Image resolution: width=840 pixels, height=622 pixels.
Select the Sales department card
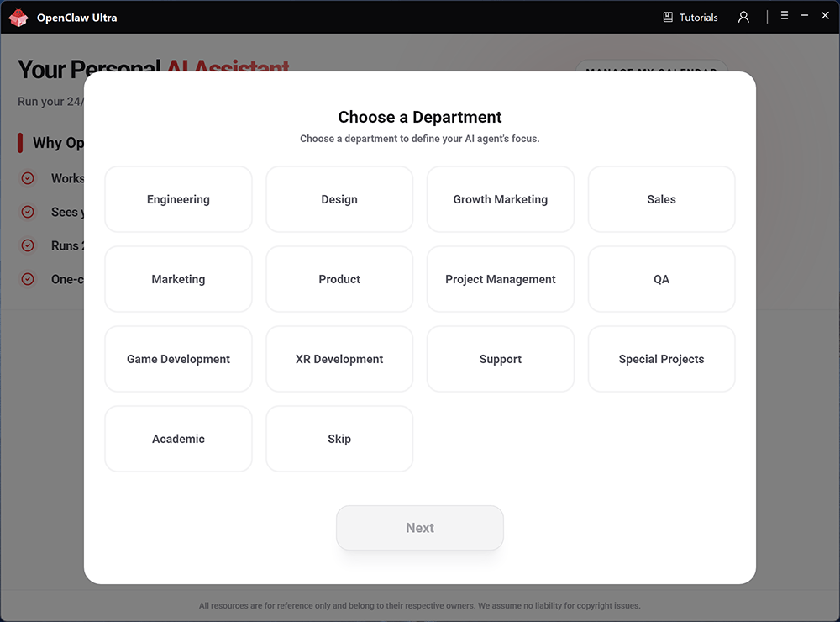(662, 199)
